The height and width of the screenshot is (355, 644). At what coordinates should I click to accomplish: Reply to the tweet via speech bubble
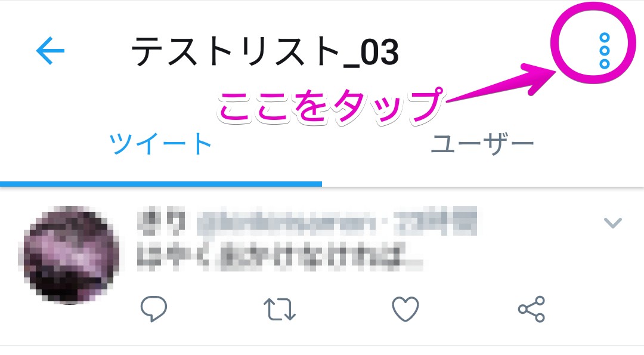[x=154, y=308]
